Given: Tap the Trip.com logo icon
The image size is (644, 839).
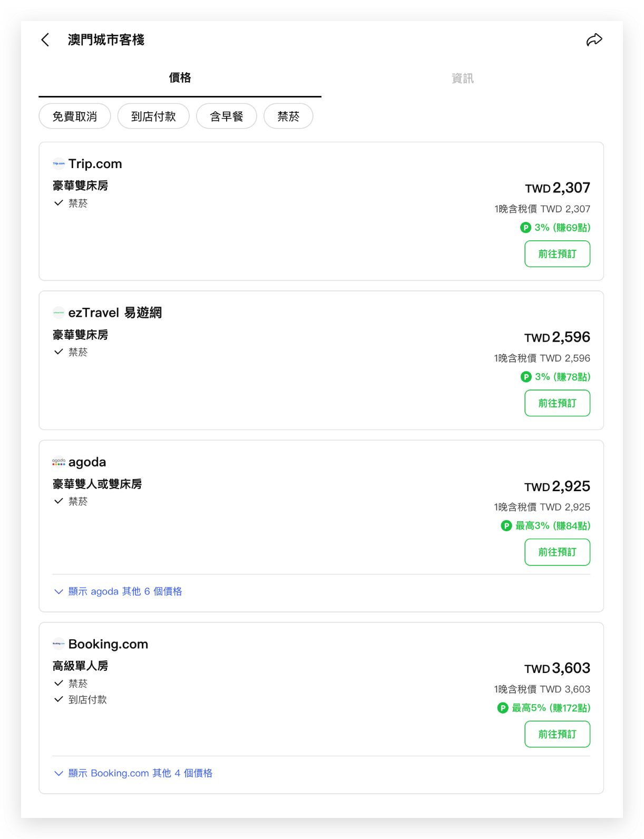Looking at the screenshot, I should pos(58,164).
